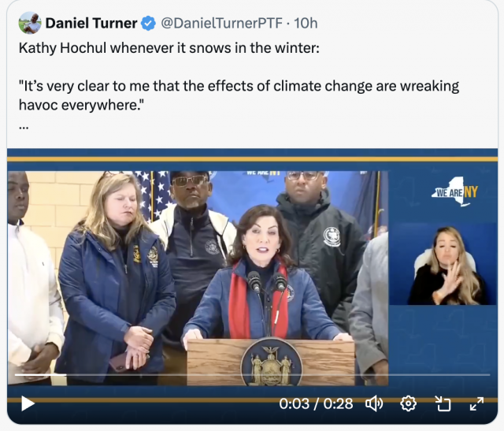Click the blue verified badge
The width and height of the screenshot is (504, 431).
click(149, 23)
